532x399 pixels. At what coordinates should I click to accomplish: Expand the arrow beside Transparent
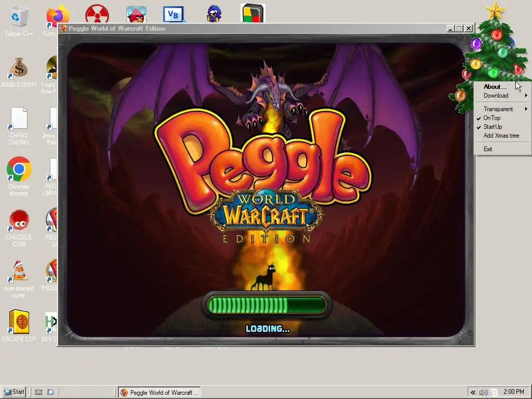pos(526,109)
